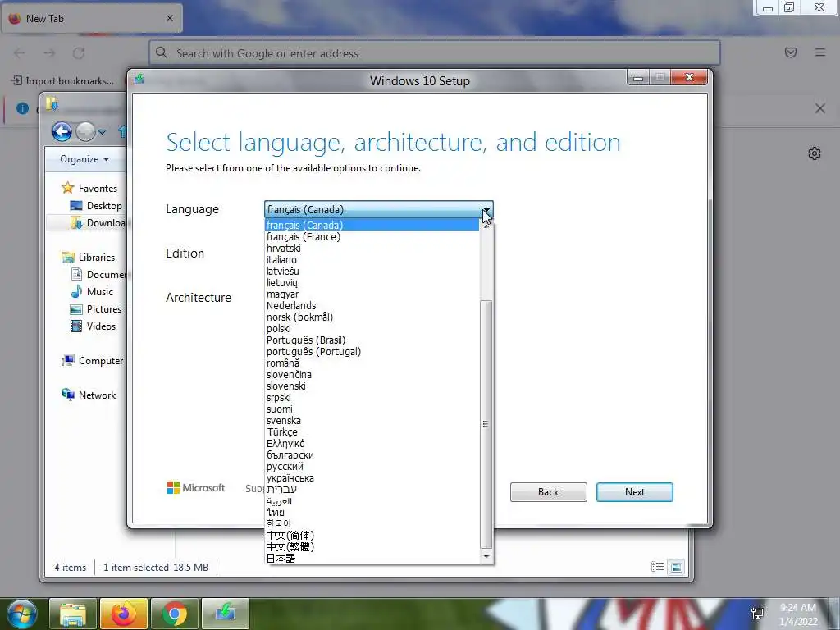Image resolution: width=840 pixels, height=630 pixels.
Task: Open Pictures library in Explorer sidebar
Action: [97, 309]
